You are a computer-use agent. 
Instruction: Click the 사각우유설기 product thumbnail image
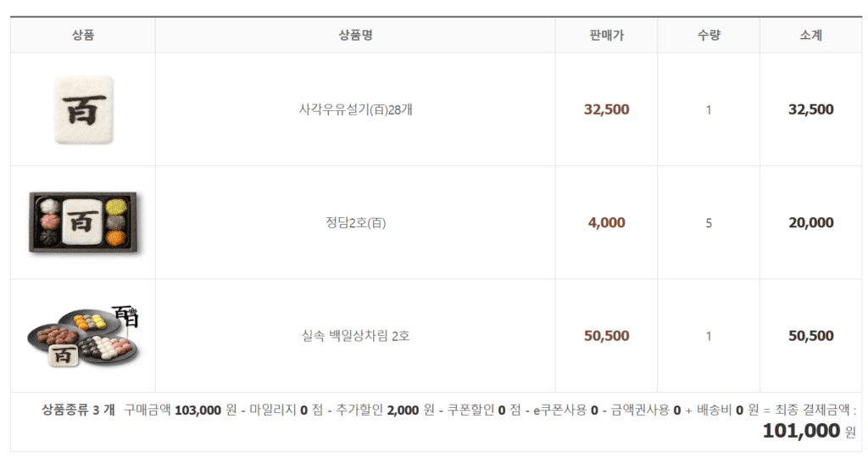tap(83, 109)
